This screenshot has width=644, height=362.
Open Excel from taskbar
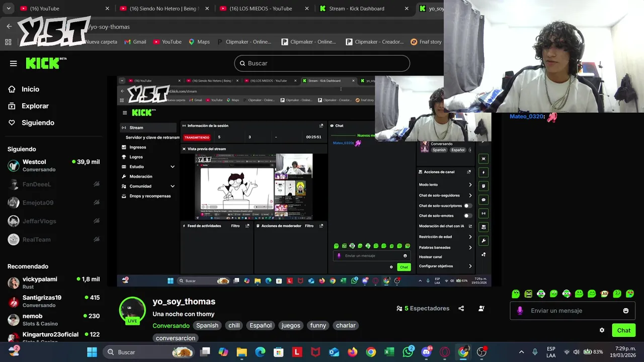pyautogui.click(x=389, y=352)
